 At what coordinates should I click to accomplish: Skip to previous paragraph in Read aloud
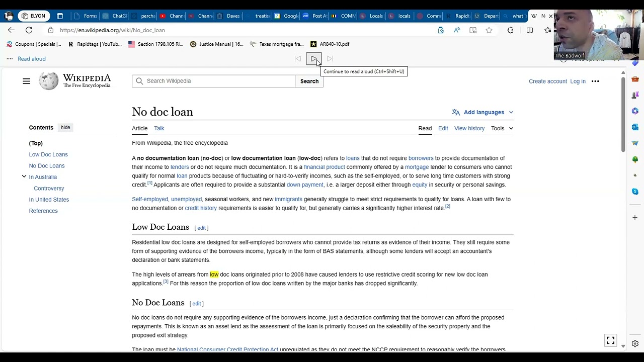[298, 59]
